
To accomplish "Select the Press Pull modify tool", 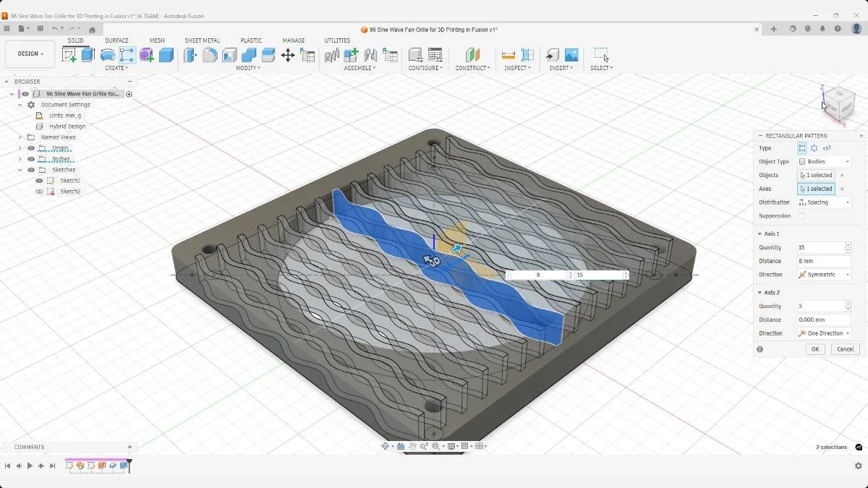I will tap(190, 55).
